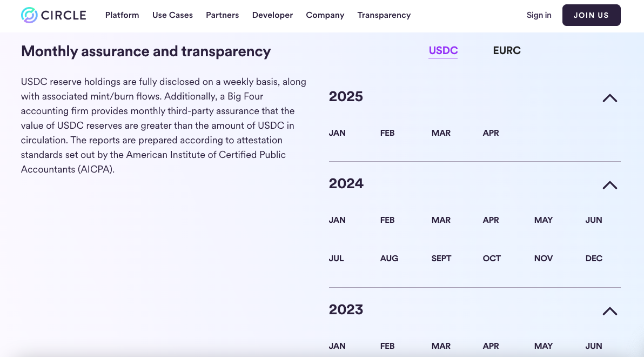Switch to the USDC tab

443,51
